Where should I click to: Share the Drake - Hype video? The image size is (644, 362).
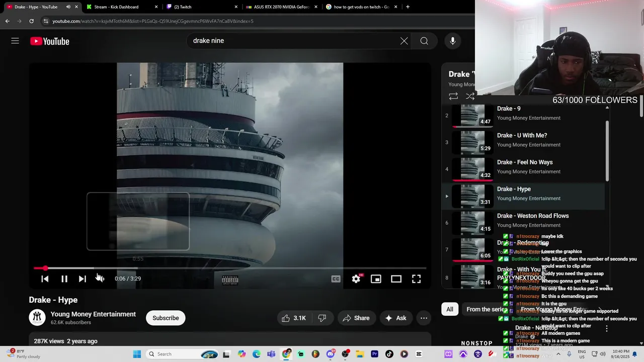(x=356, y=318)
